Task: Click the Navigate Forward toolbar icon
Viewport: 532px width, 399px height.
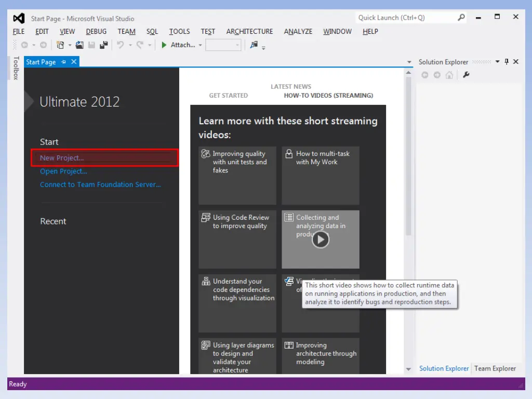Action: coord(44,45)
